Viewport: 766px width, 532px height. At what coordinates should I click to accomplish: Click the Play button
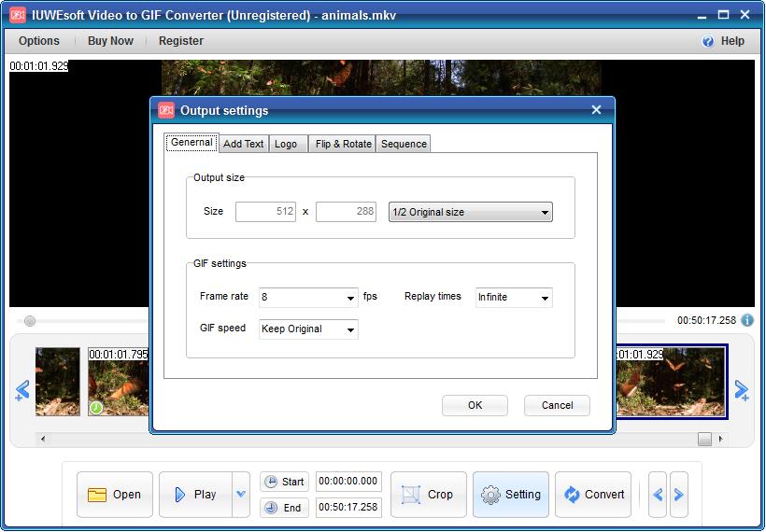195,495
